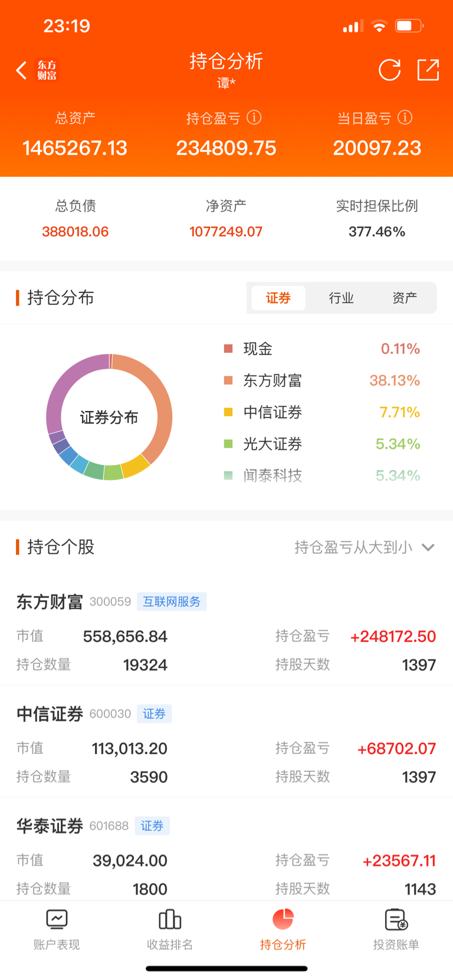Open 东方财富 300059 stock entry
Screen dimensions: 453x980
click(x=226, y=629)
